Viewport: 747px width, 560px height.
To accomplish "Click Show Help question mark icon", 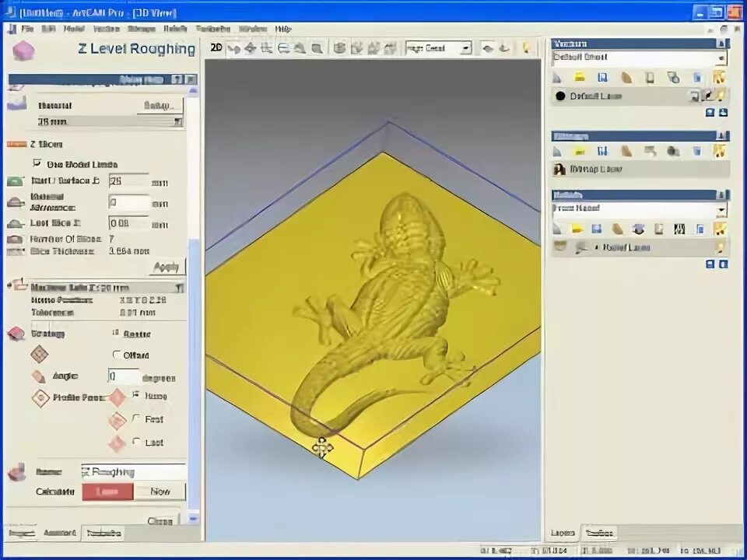I will tap(177, 79).
